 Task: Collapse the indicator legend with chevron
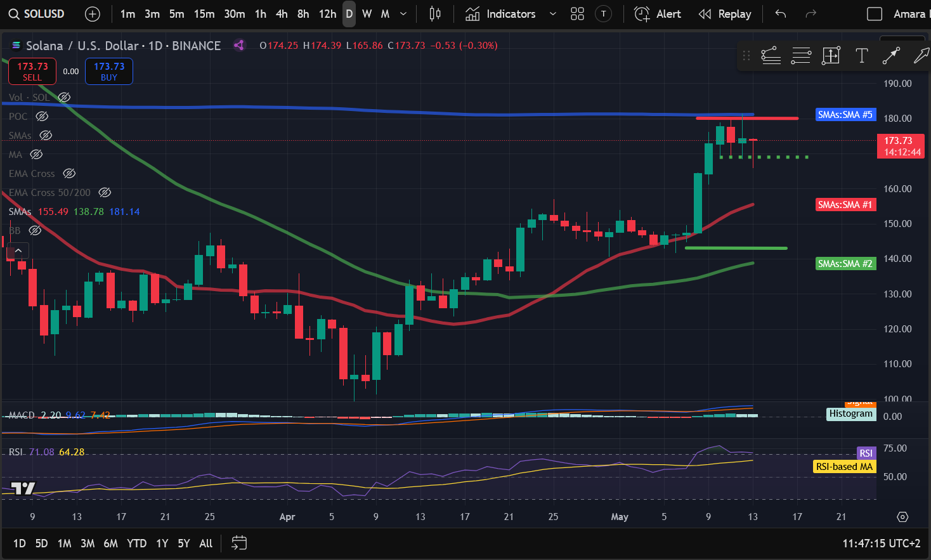(x=18, y=251)
